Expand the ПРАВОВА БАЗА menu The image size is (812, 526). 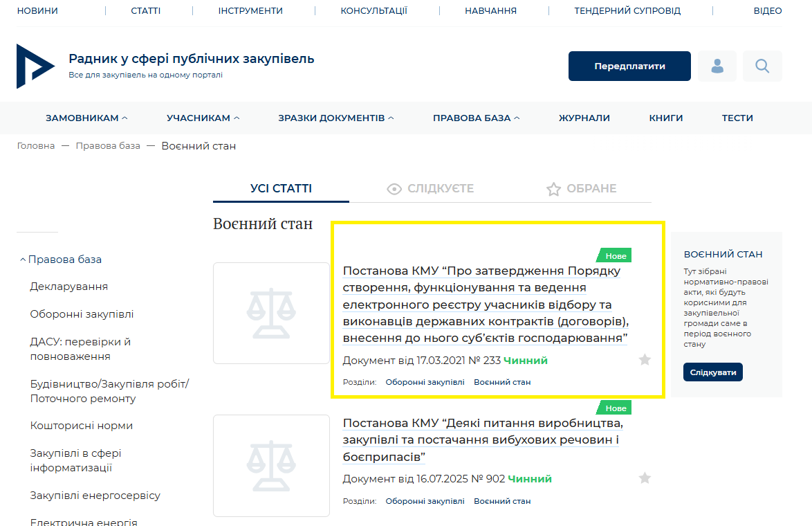pos(477,118)
